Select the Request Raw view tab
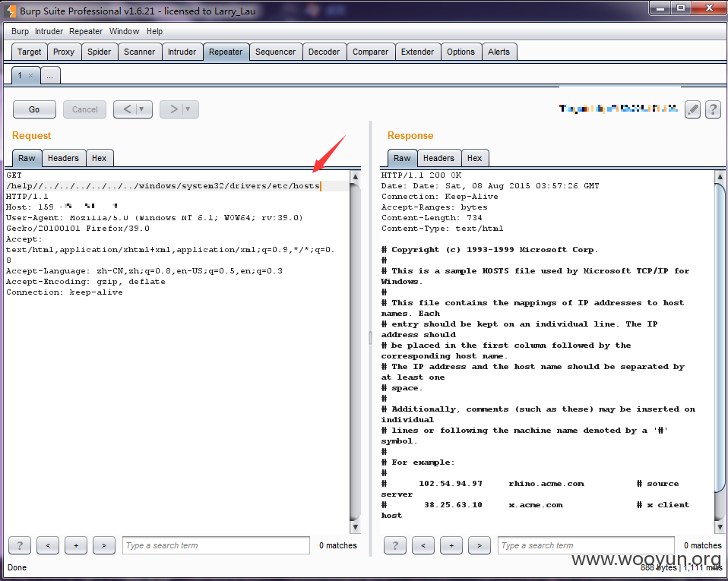 27,158
